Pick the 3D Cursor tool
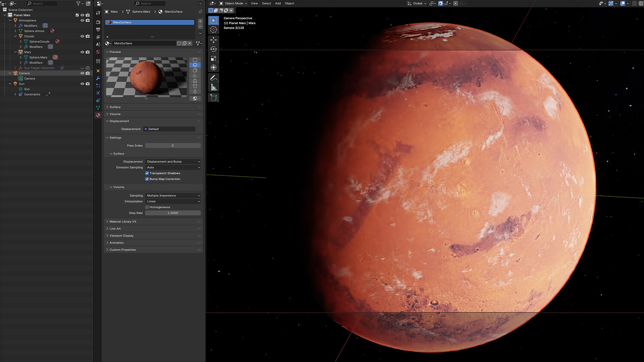The image size is (644, 362). 213,30
